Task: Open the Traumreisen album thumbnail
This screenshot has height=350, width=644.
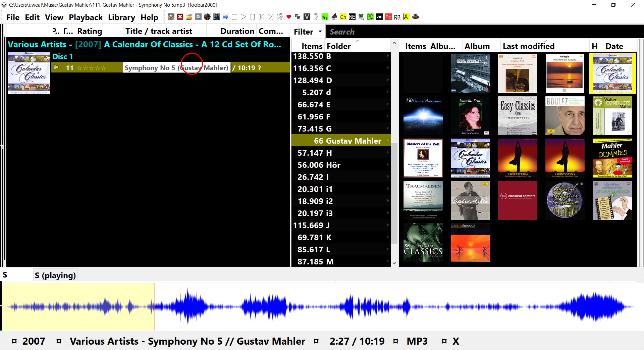Action: click(423, 200)
